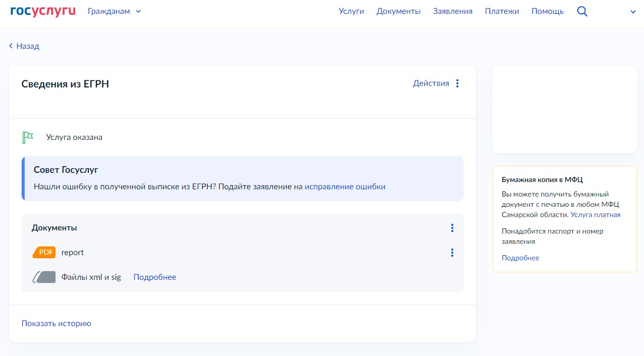Click the green flag status icon
Viewport: 644px width, 356px height.
pos(28,137)
